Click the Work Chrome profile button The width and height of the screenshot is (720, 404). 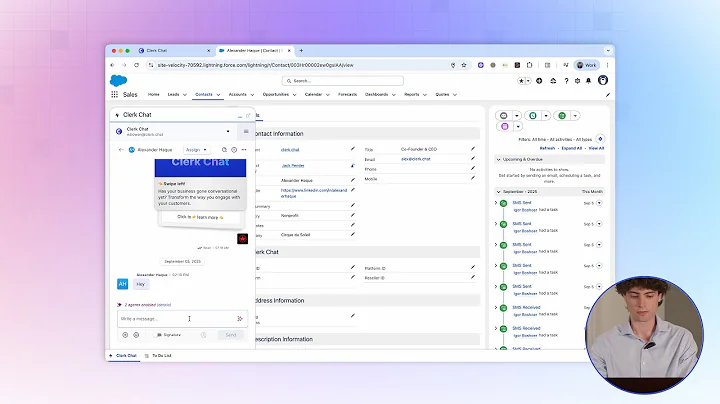point(586,65)
